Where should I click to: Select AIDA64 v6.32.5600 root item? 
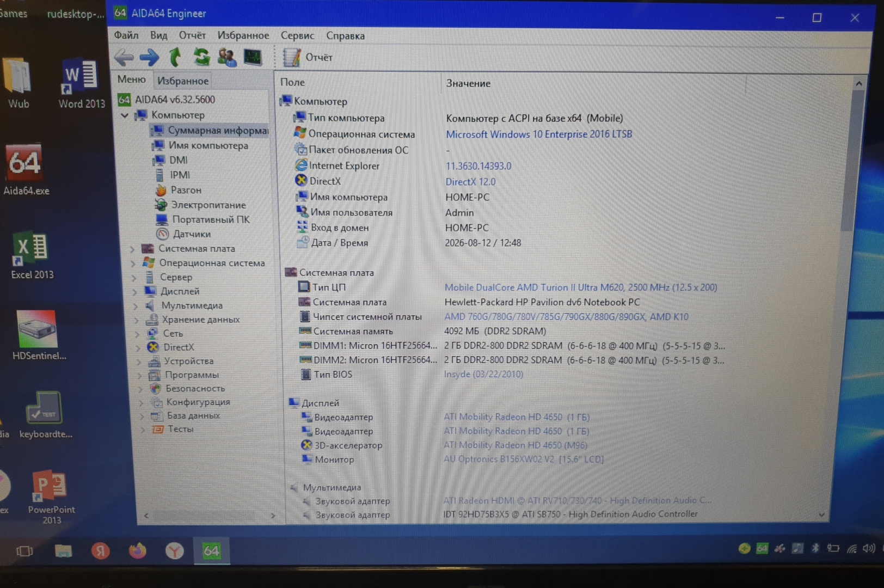(x=168, y=100)
